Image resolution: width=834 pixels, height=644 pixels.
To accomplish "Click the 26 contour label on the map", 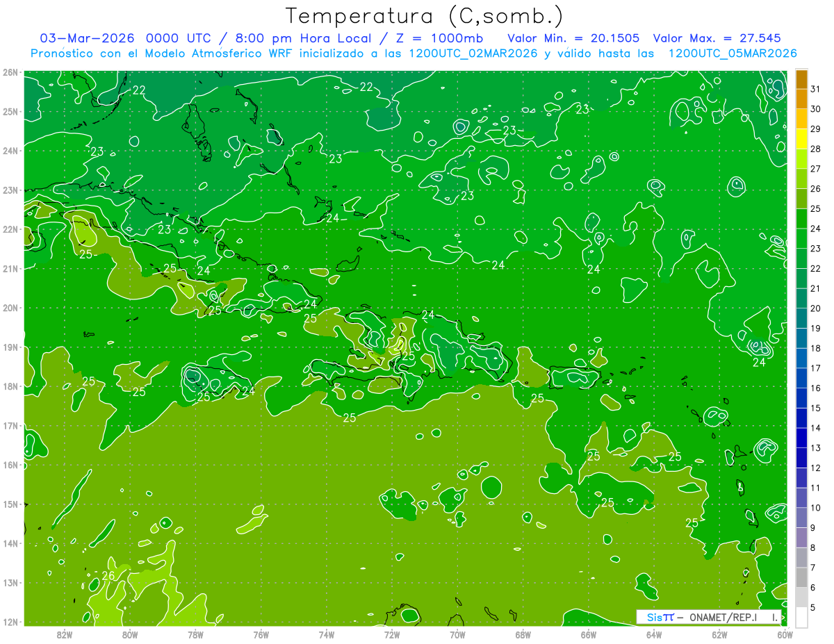I will (108, 576).
